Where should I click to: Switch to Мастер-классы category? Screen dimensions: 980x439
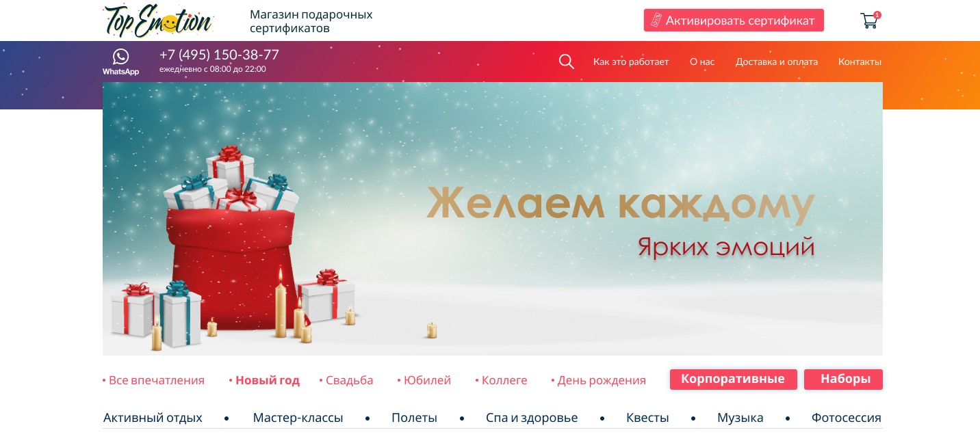click(298, 418)
